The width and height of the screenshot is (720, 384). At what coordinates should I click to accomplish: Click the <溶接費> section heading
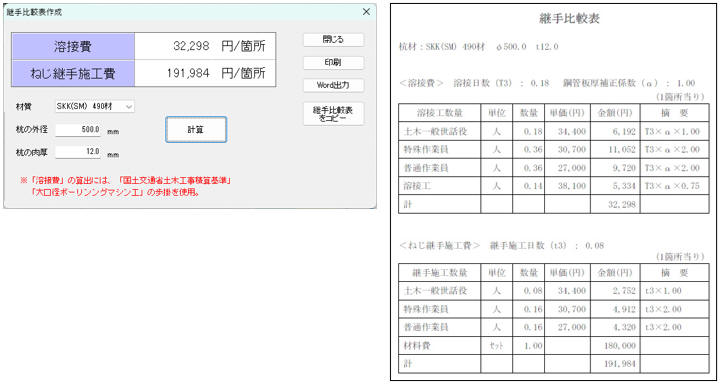[x=422, y=84]
